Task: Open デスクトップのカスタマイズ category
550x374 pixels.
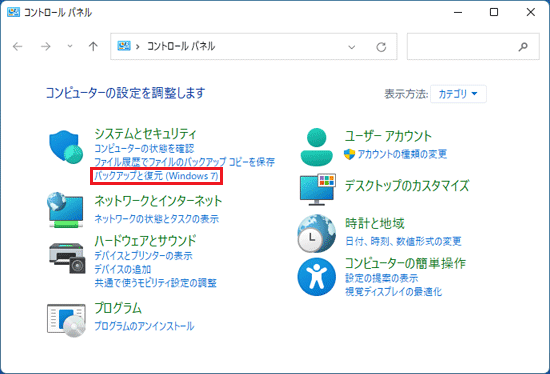Action: click(407, 186)
